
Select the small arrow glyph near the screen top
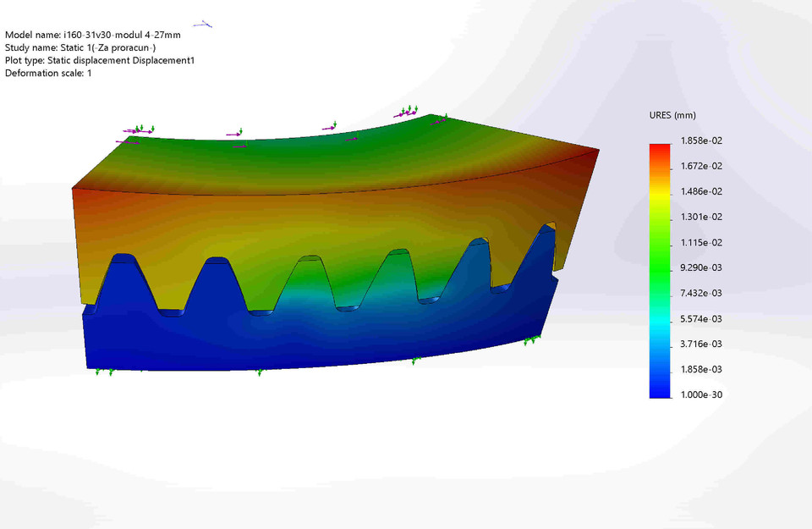click(x=201, y=24)
